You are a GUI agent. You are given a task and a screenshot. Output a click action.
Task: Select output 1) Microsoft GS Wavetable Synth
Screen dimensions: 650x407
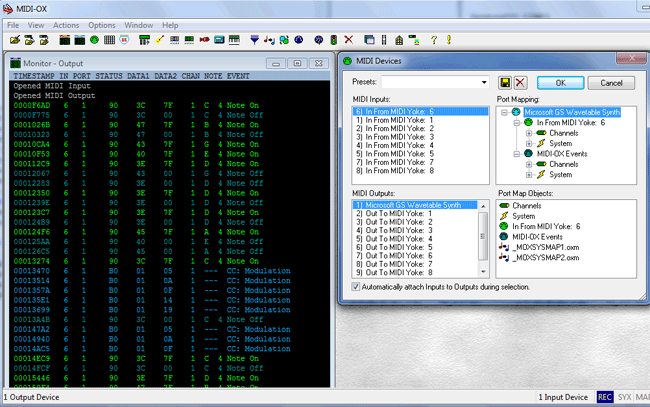tap(415, 205)
